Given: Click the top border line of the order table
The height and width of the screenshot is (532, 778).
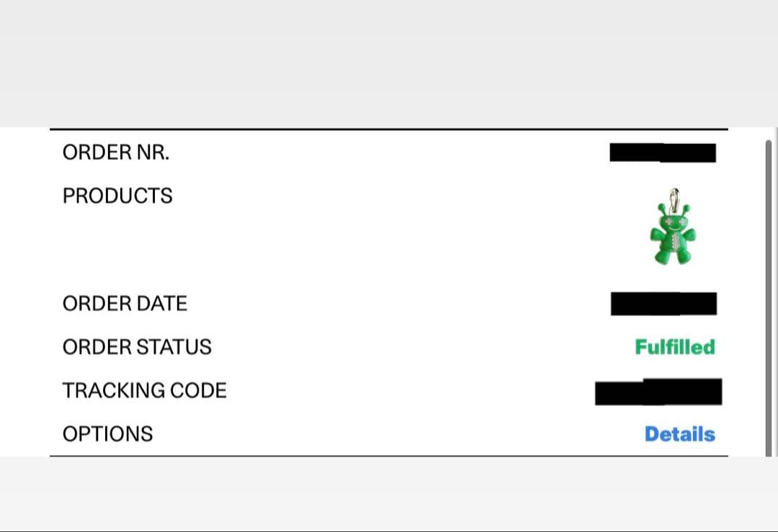Looking at the screenshot, I should (x=389, y=130).
